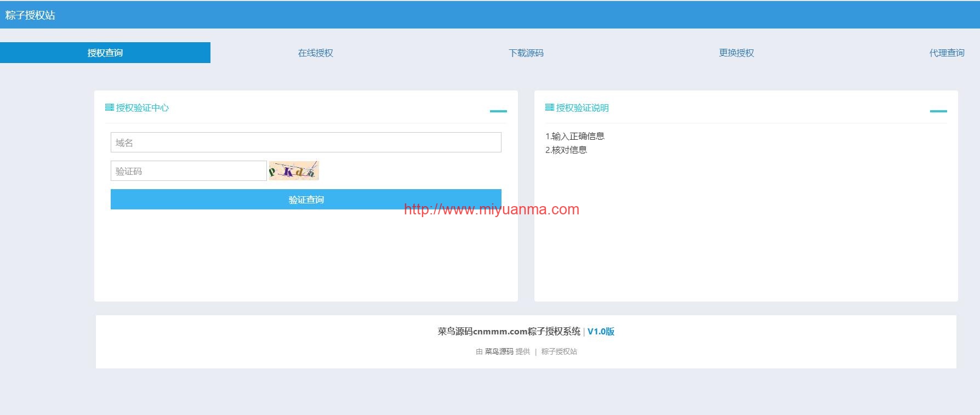This screenshot has height=415, width=980.
Task: Open the V1.0版 version link
Action: (601, 331)
